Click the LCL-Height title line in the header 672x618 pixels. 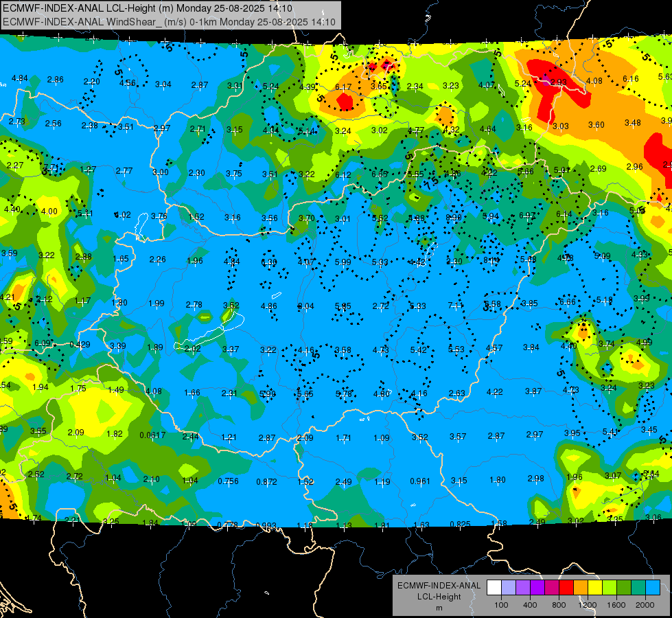[148, 8]
